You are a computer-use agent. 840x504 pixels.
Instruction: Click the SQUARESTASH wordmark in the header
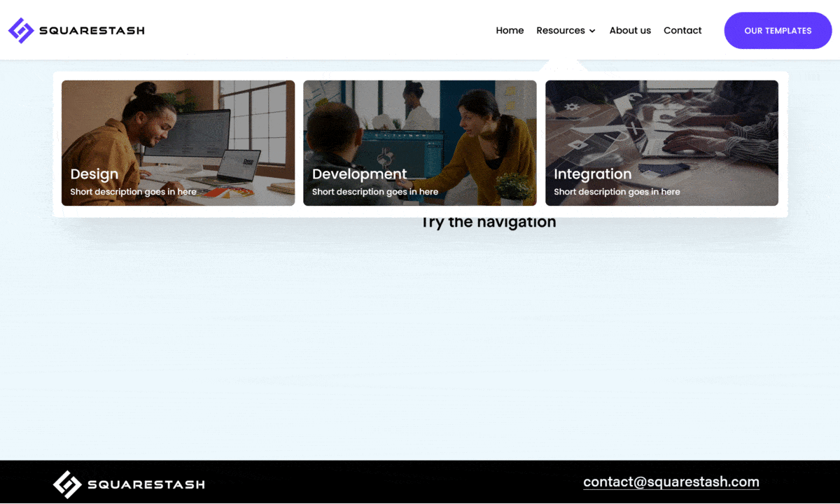(x=92, y=31)
